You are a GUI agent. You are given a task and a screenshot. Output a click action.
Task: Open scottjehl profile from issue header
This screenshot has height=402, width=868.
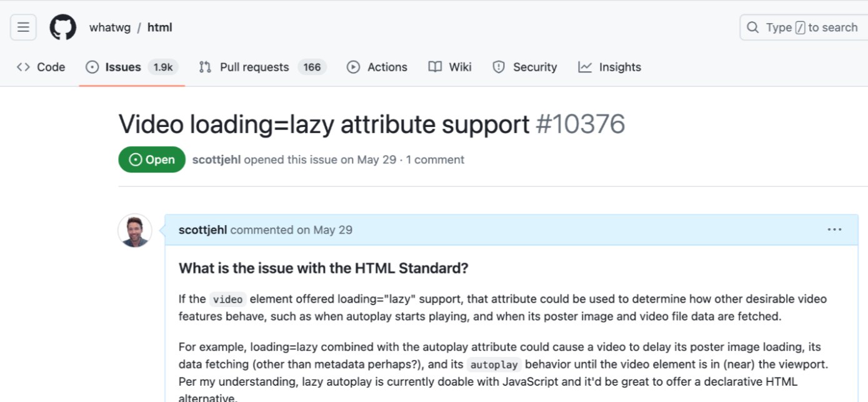click(216, 159)
